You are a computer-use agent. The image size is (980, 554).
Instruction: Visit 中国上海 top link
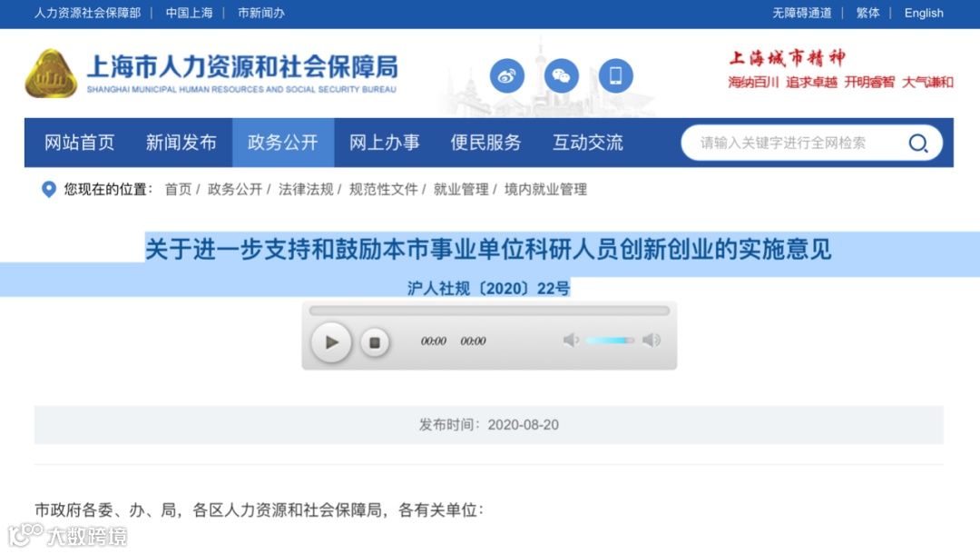pos(189,13)
